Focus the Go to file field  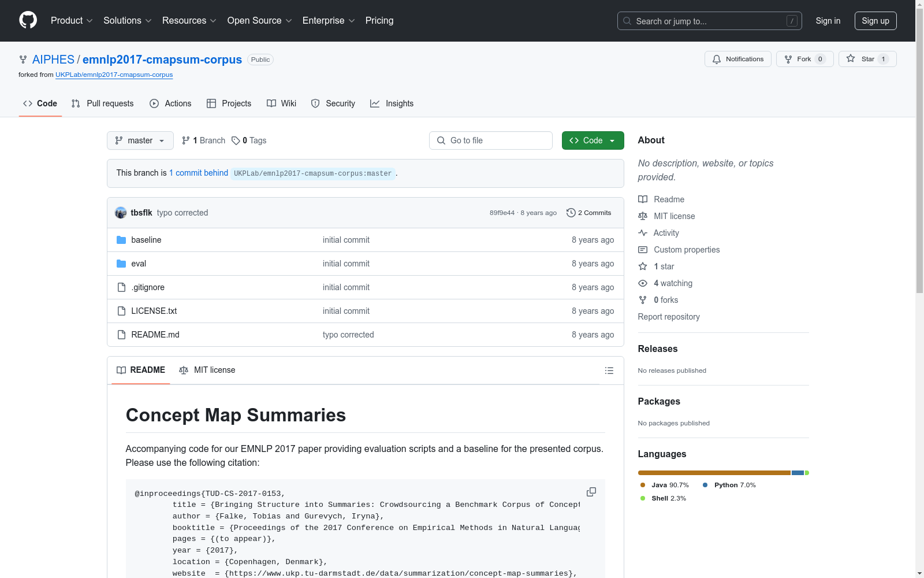tap(491, 140)
